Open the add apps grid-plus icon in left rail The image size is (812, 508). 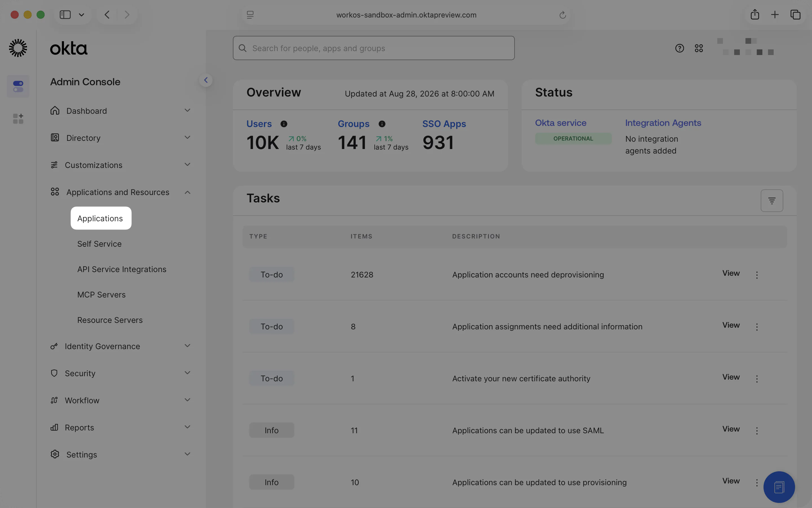coord(18,119)
